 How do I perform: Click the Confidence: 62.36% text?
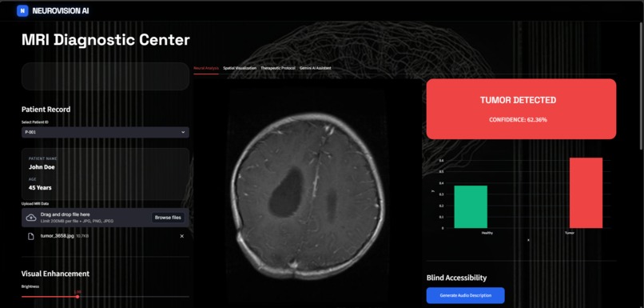(x=518, y=120)
